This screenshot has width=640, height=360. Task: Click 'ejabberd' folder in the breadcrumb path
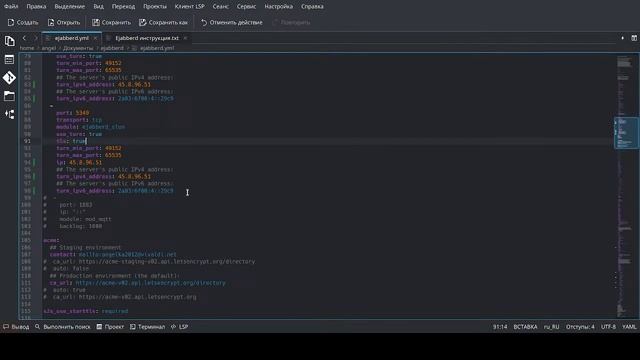[112, 48]
